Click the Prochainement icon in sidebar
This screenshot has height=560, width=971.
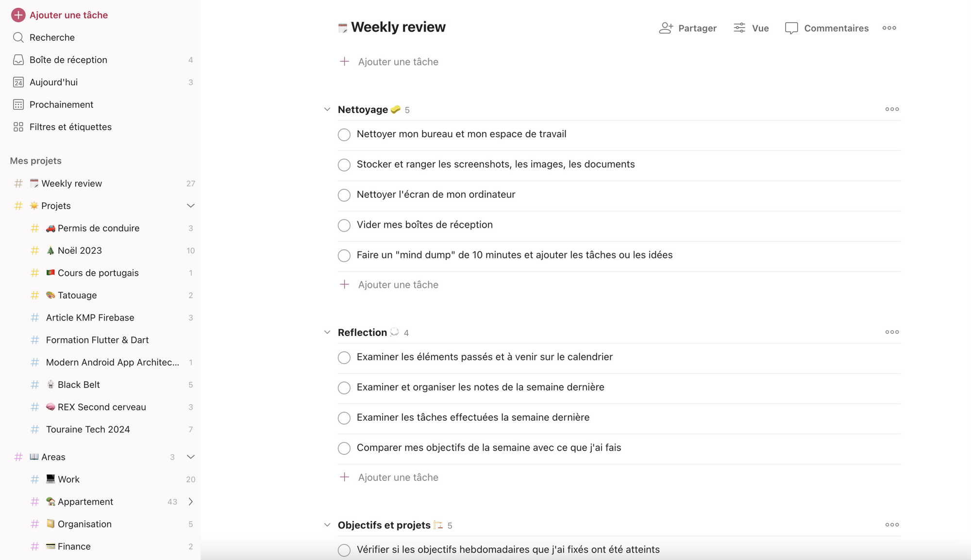(x=18, y=104)
